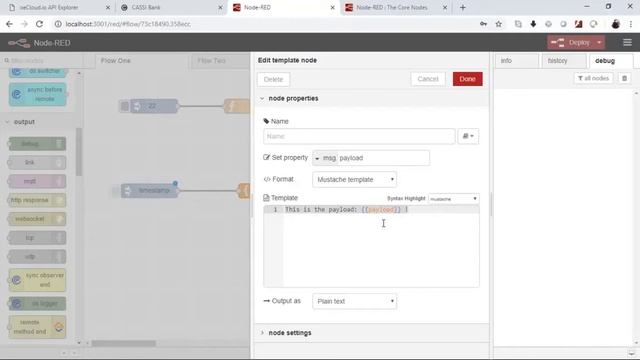
Task: Select the sync observer end node
Action: click(x=37, y=280)
